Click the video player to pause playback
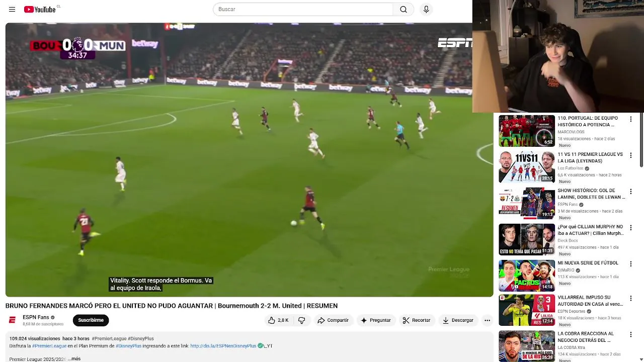The height and width of the screenshot is (362, 644). tap(249, 160)
